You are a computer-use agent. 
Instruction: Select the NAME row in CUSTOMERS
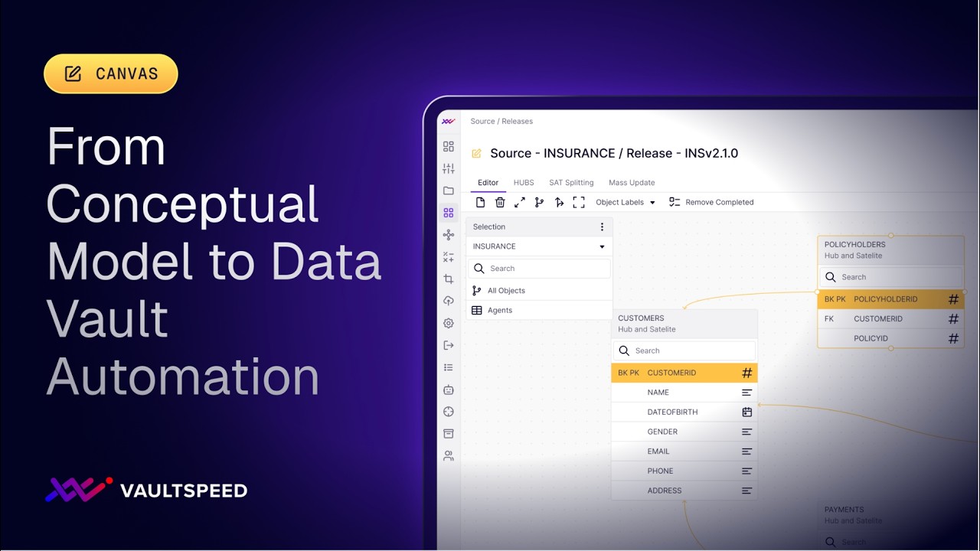tap(684, 392)
